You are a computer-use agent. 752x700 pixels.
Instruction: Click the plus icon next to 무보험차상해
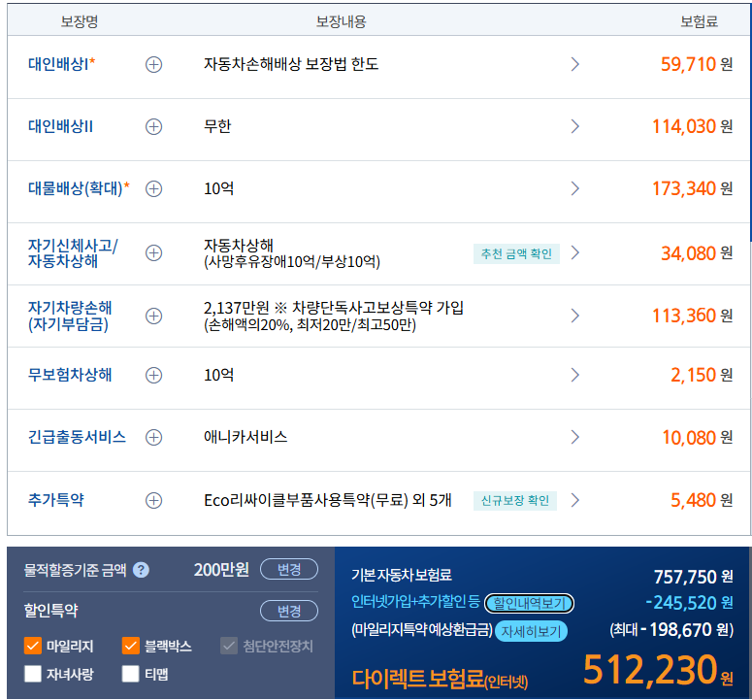[x=153, y=375]
